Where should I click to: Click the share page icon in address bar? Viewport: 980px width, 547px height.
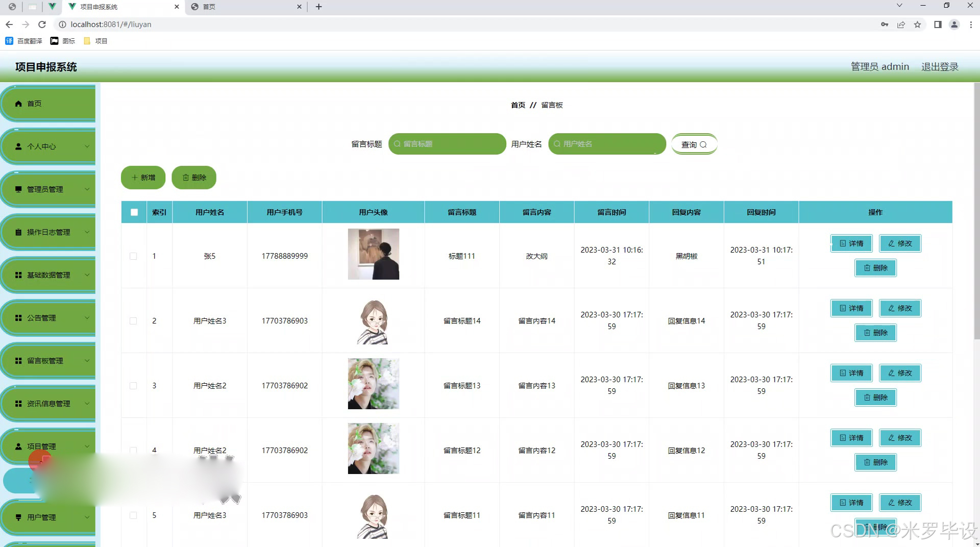click(901, 24)
